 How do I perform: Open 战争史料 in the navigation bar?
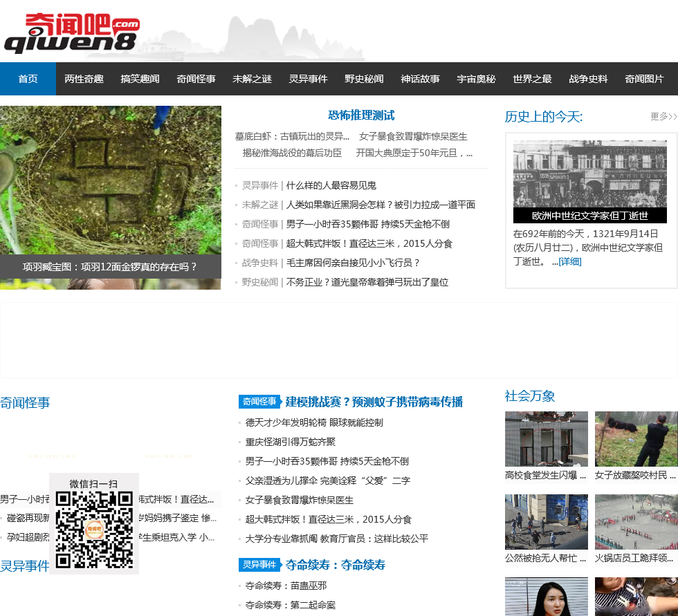(589, 79)
